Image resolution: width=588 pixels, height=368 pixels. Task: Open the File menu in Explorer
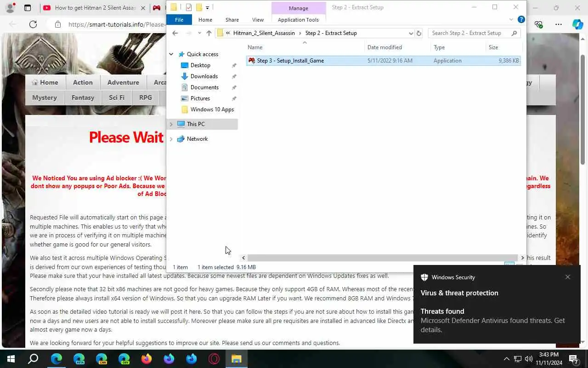(179, 20)
